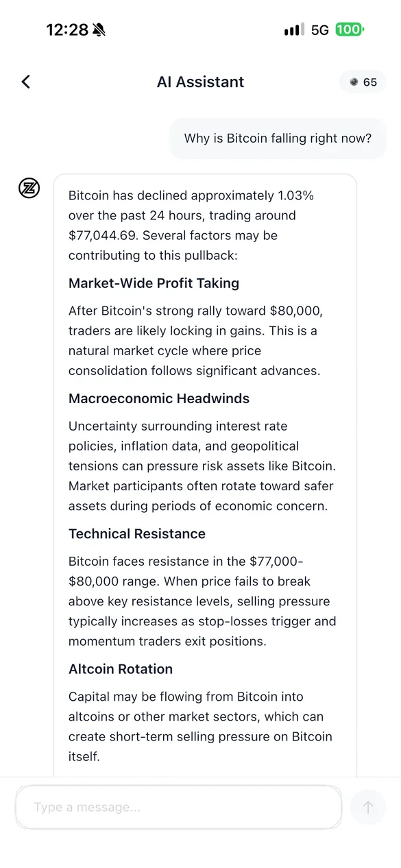
Task: Focus the 'Type a message...' input field
Action: [178, 807]
